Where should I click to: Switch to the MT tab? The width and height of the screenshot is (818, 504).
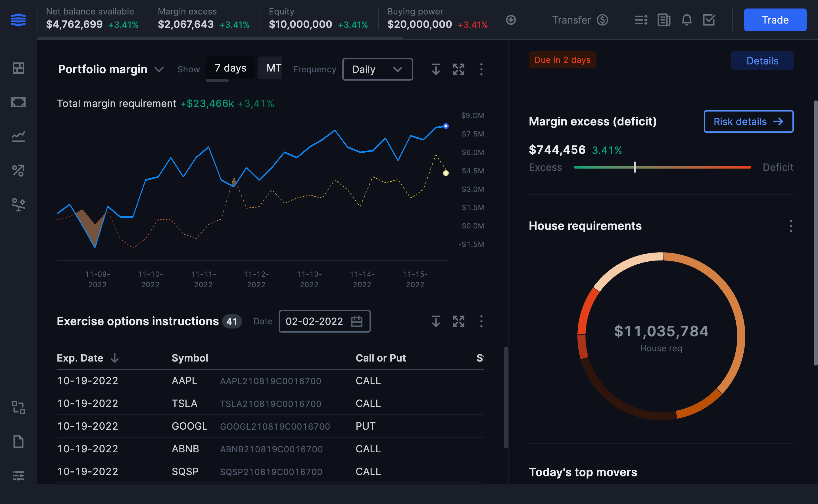(x=274, y=68)
